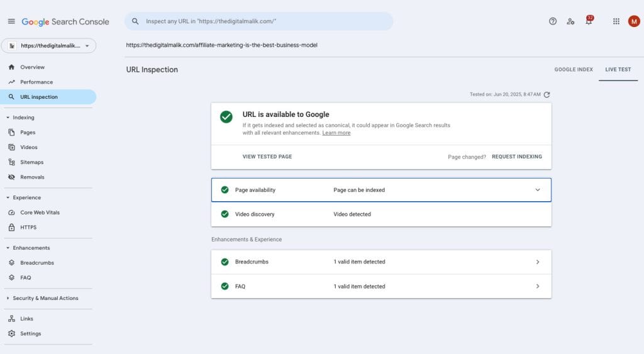The height and width of the screenshot is (354, 644).
Task: Click the Learn more link
Action: pyautogui.click(x=336, y=133)
